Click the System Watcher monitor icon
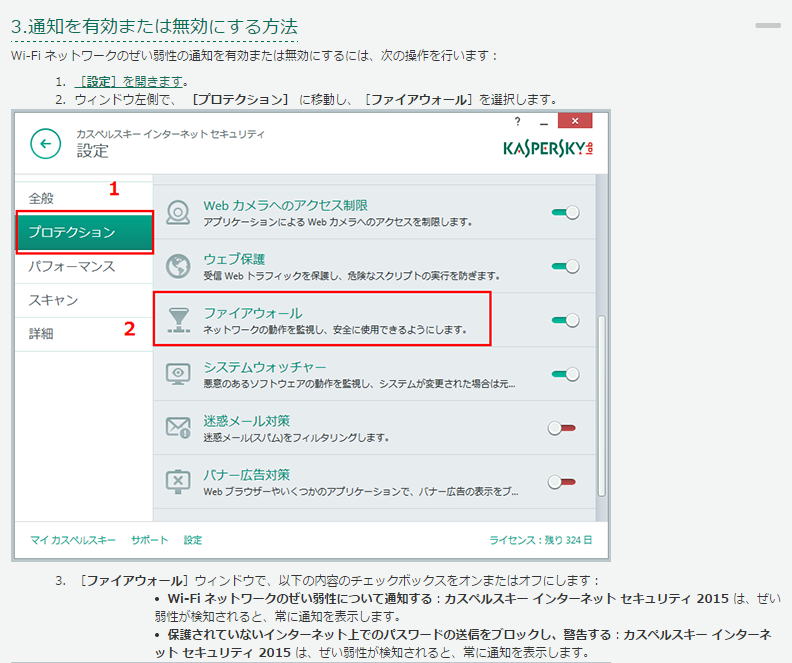Screen dimensions: 792x663 tap(178, 374)
